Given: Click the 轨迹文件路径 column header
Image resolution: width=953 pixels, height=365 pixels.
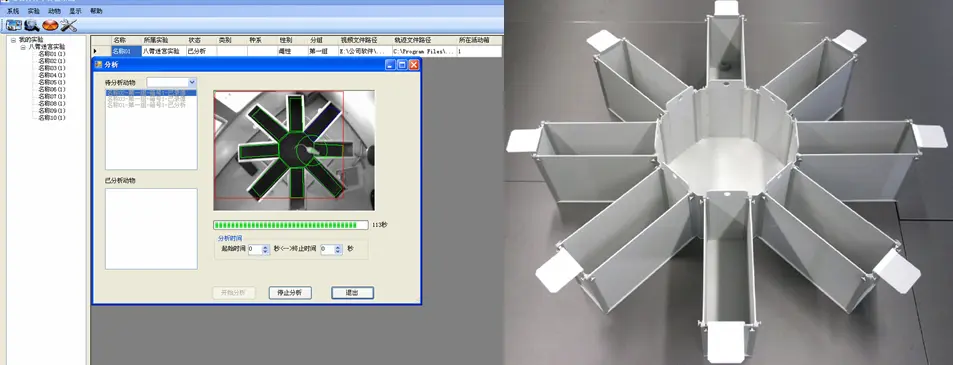Looking at the screenshot, I should click(424, 40).
